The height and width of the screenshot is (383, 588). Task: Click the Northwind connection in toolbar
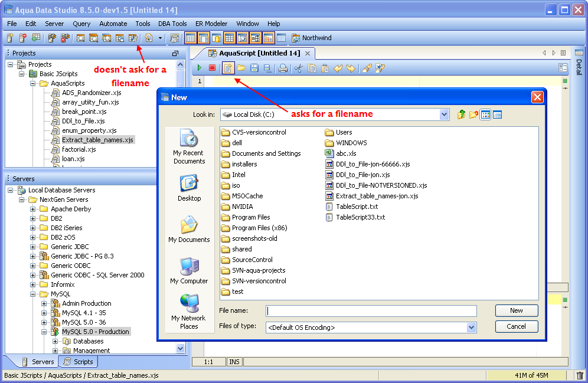(x=312, y=38)
